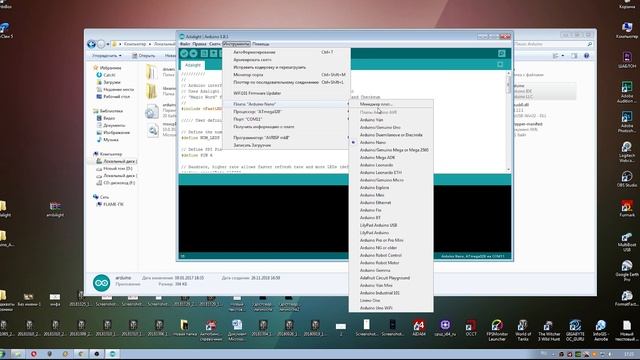Click Получить информацию о плате entry
Image resolution: width=640 pixels, height=360 pixels.
pos(287,127)
